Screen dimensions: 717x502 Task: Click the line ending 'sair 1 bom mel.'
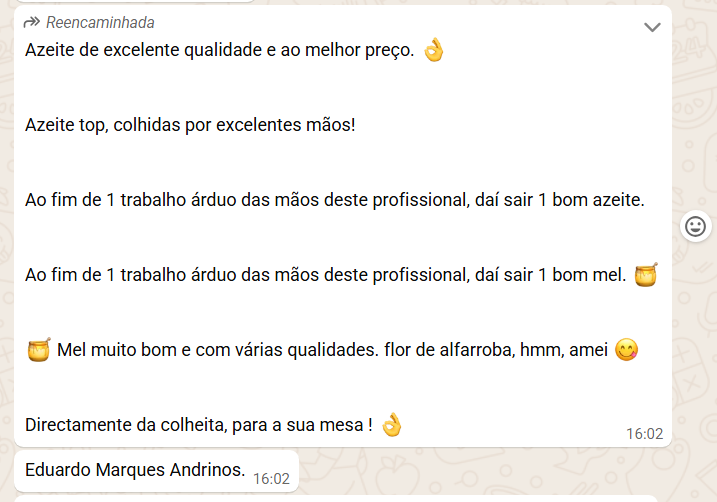325,275
